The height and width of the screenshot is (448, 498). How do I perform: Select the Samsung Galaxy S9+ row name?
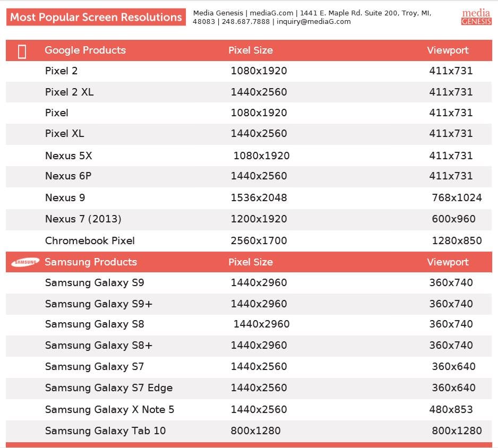pos(99,304)
